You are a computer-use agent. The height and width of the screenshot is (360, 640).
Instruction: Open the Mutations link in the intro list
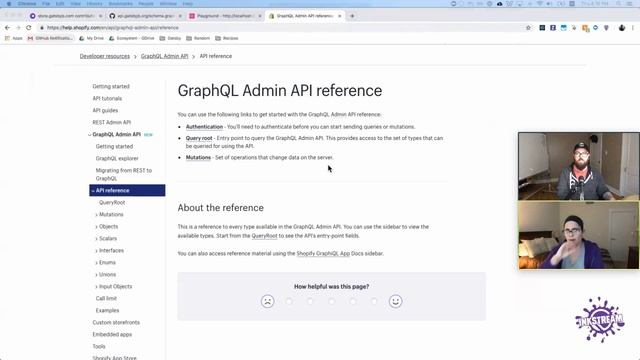click(x=198, y=158)
